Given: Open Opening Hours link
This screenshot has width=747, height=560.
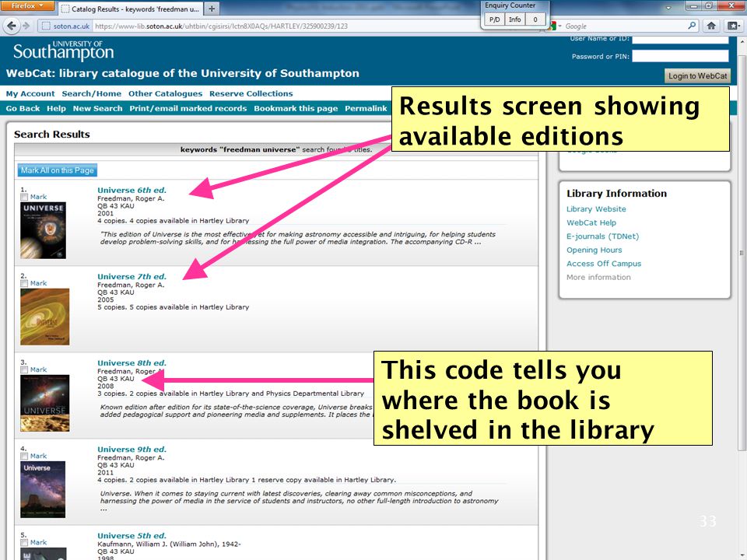Looking at the screenshot, I should 594,250.
